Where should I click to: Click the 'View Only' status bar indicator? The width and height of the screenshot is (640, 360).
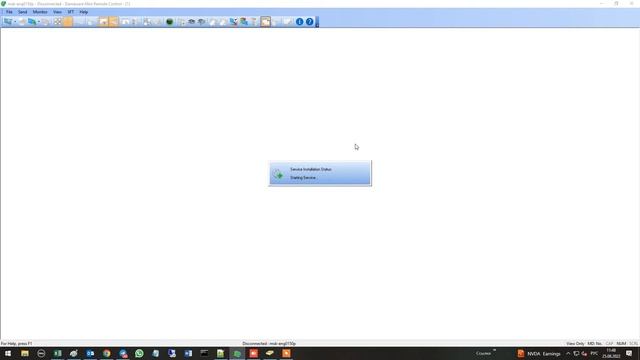575,344
